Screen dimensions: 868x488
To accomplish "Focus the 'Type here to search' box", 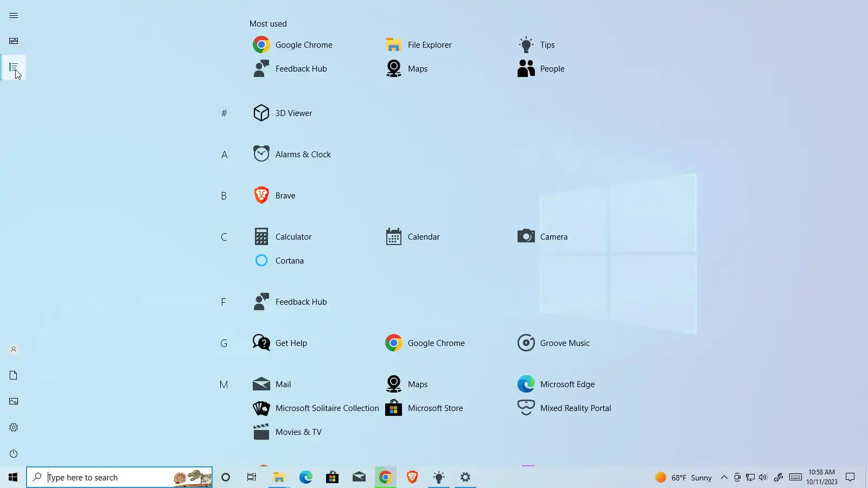I will point(119,477).
